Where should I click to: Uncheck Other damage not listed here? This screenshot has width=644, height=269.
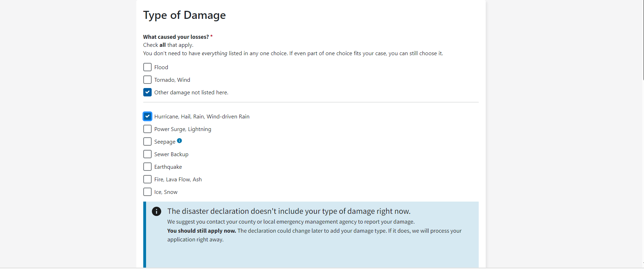[147, 92]
